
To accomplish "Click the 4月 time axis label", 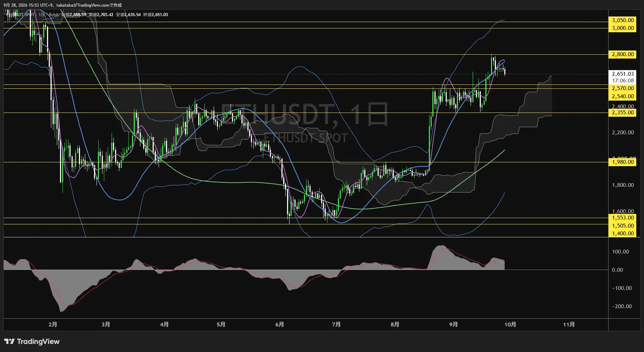I will click(164, 325).
